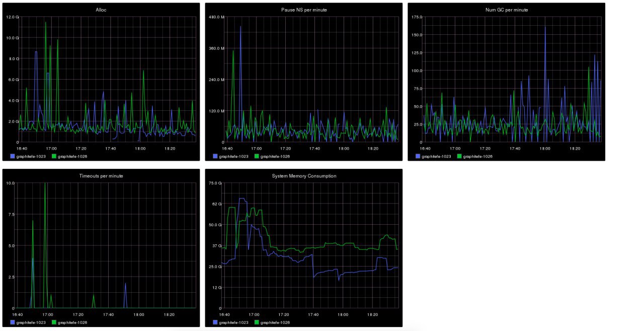This screenshot has height=331, width=644.
Task: Click green swatch in Timeouts legend
Action: coord(53,322)
